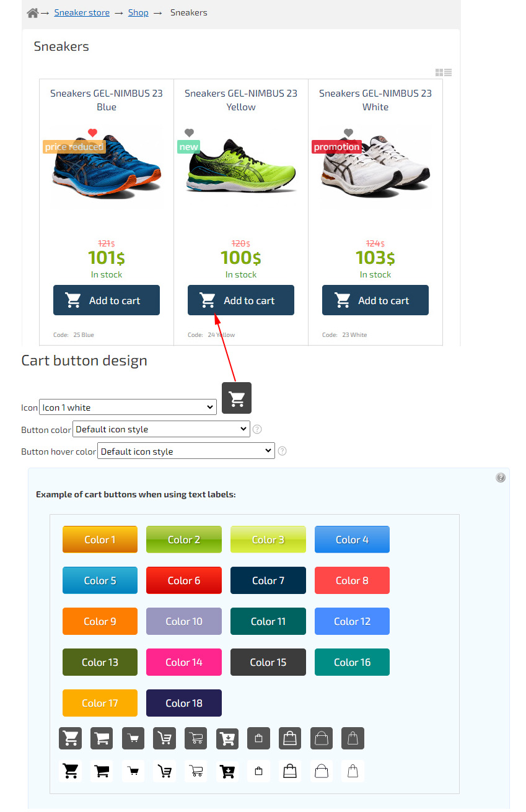Open the Button color dropdown
Image resolution: width=526 pixels, height=812 pixels.
161,429
